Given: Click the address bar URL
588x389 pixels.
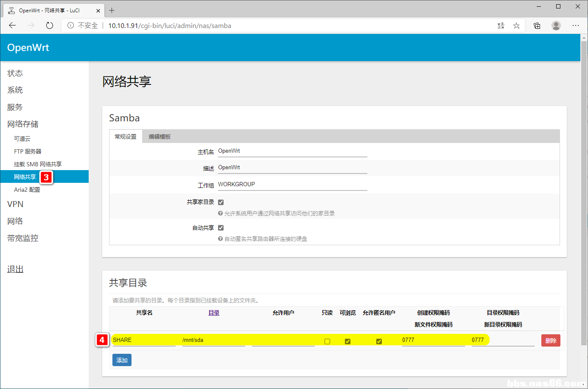Looking at the screenshot, I should (170, 25).
